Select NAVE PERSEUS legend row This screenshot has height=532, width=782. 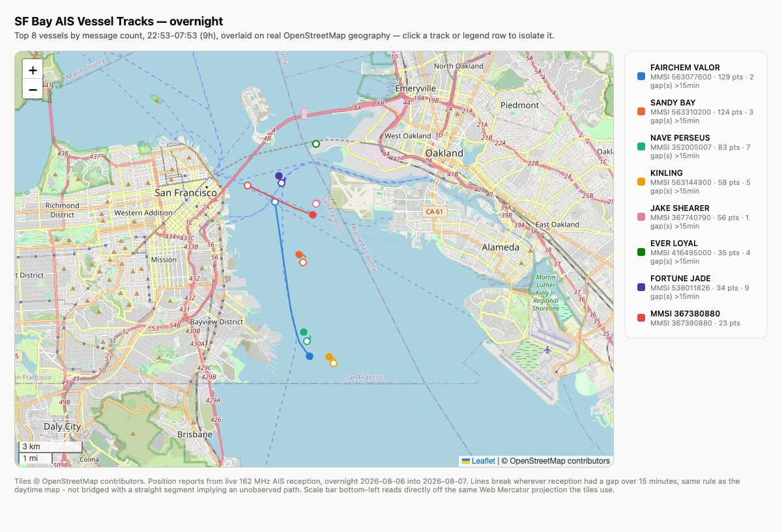(x=696, y=147)
